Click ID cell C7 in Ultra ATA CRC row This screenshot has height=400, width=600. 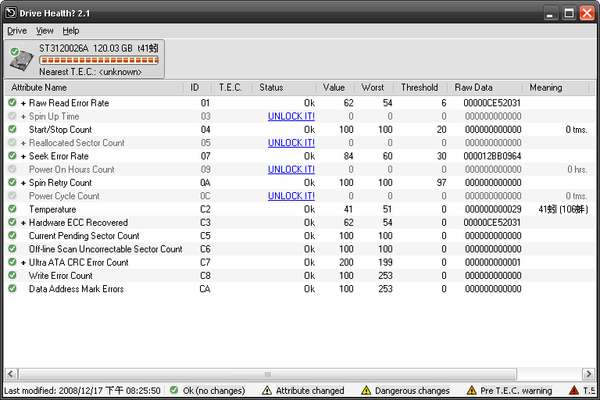point(205,262)
